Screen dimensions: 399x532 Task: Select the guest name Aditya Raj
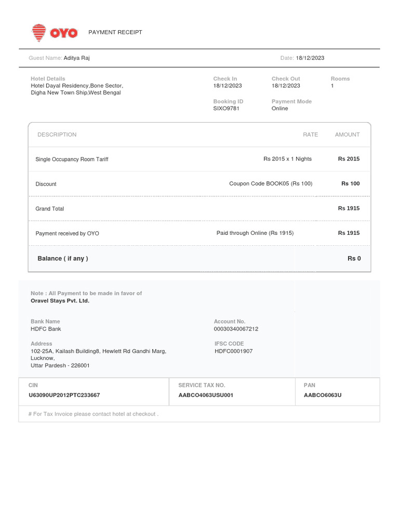click(76, 58)
